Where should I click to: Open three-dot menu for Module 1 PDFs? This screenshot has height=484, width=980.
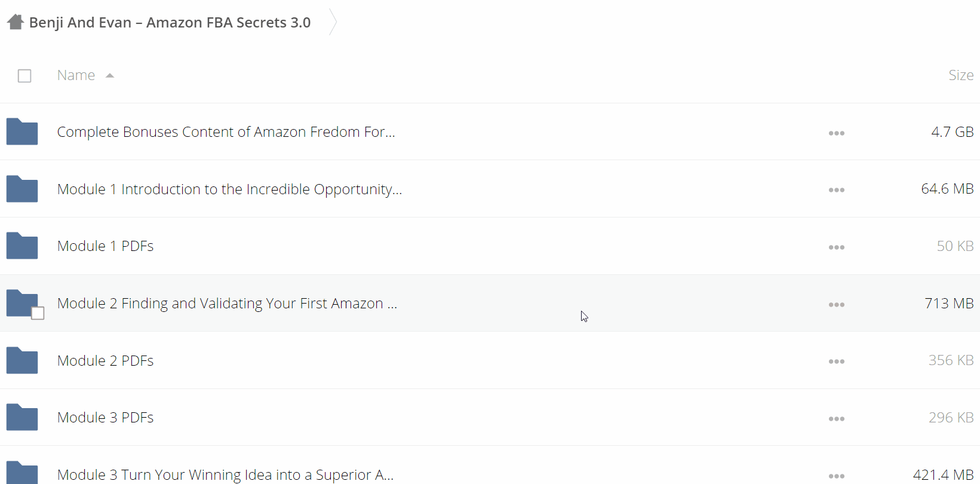[836, 247]
